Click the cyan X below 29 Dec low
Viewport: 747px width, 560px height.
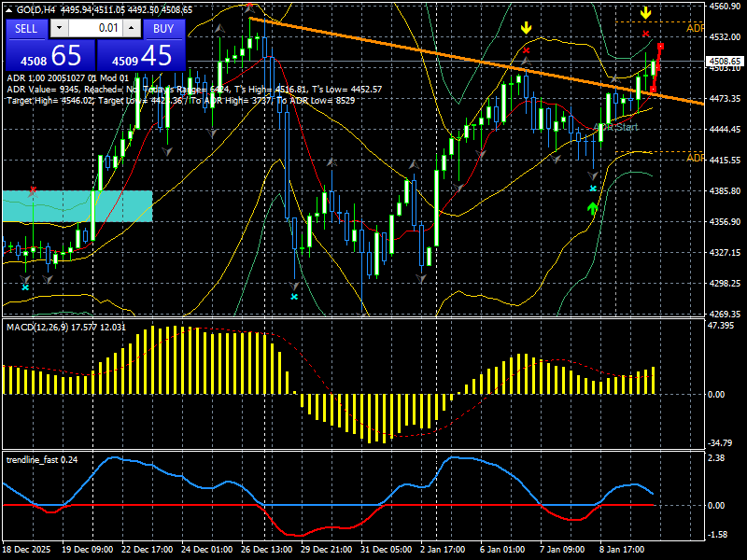click(x=294, y=297)
